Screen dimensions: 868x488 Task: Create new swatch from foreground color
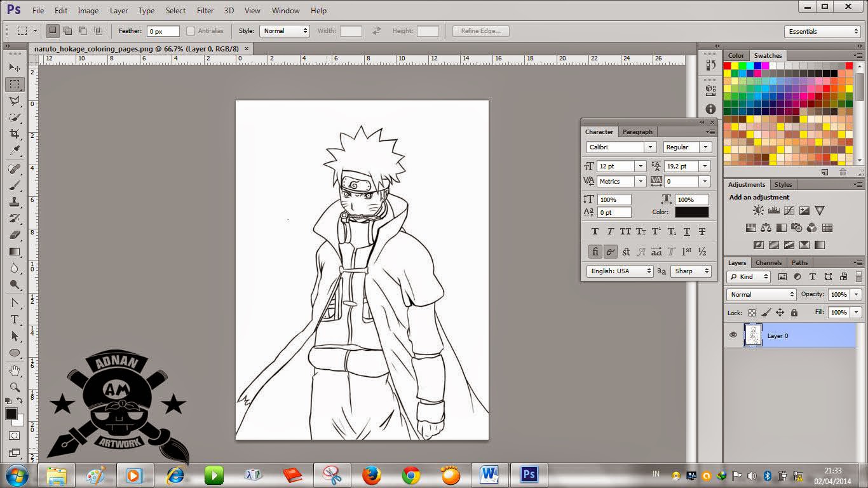[825, 172]
